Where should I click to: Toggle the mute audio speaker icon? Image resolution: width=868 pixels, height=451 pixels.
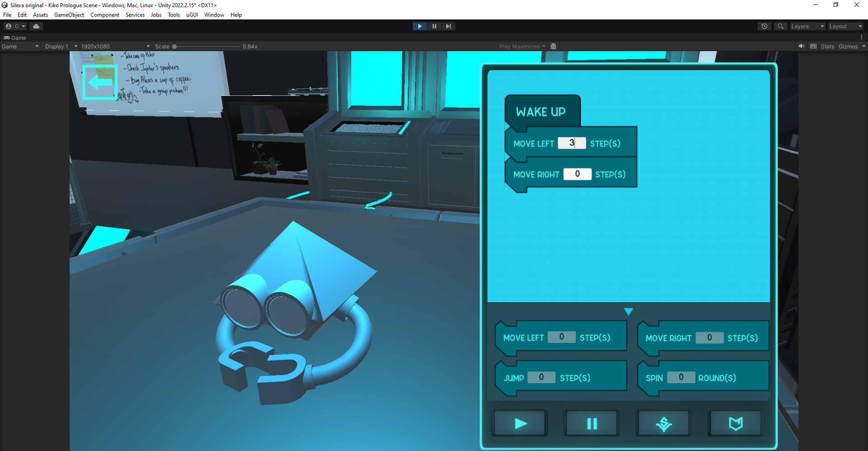coord(802,46)
